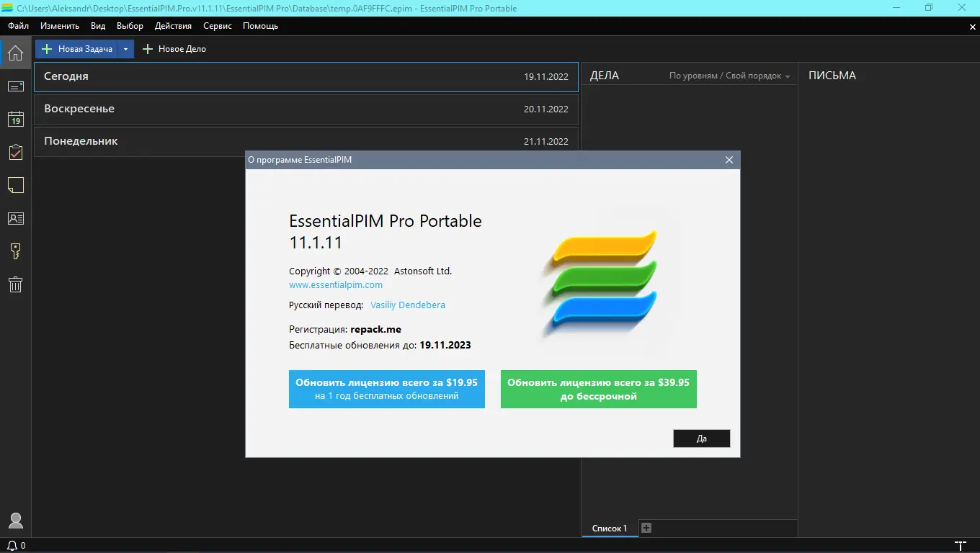
Task: Restore down the EssentialPIM window
Action: (x=929, y=8)
